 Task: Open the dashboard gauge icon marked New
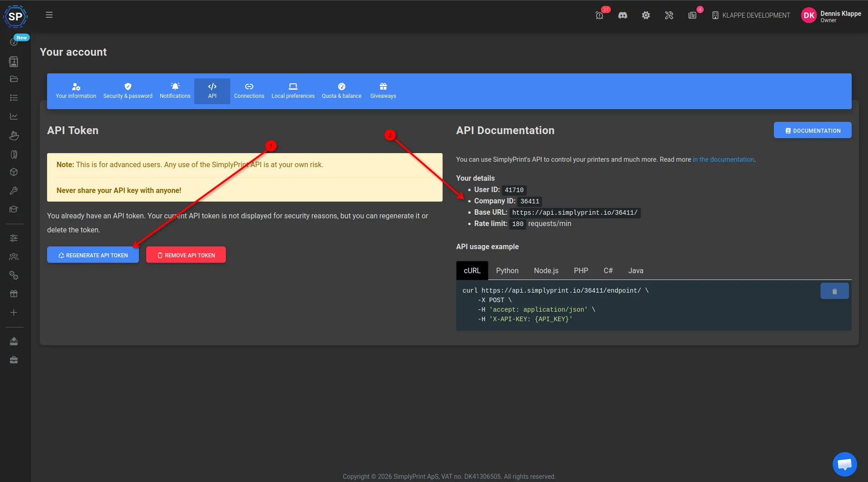[14, 42]
